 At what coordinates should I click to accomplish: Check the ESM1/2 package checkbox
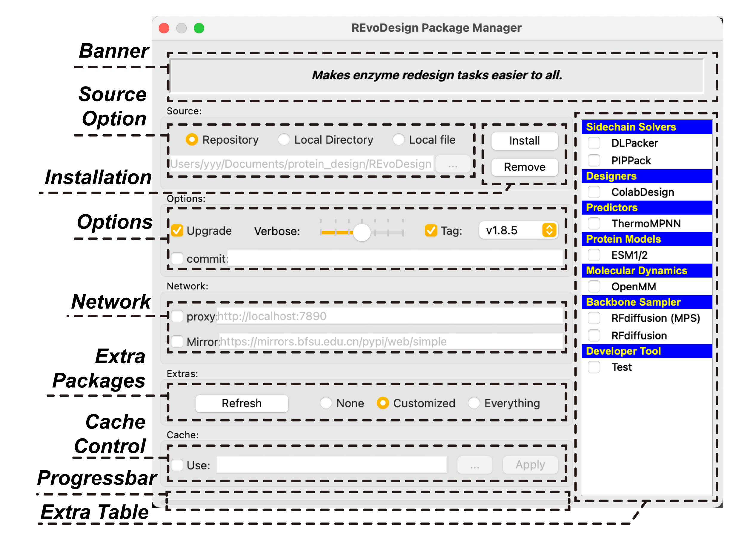pos(594,255)
